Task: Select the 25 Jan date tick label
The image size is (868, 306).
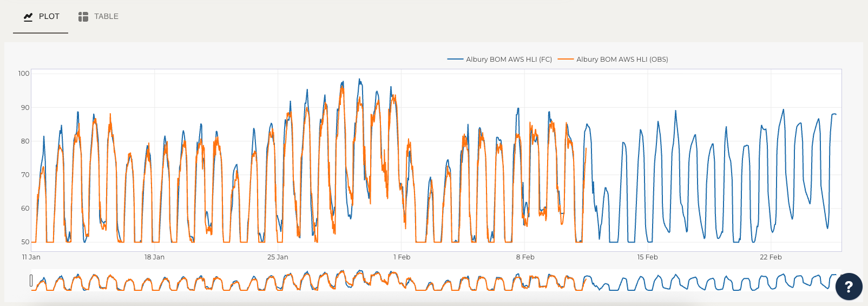Action: [x=278, y=257]
